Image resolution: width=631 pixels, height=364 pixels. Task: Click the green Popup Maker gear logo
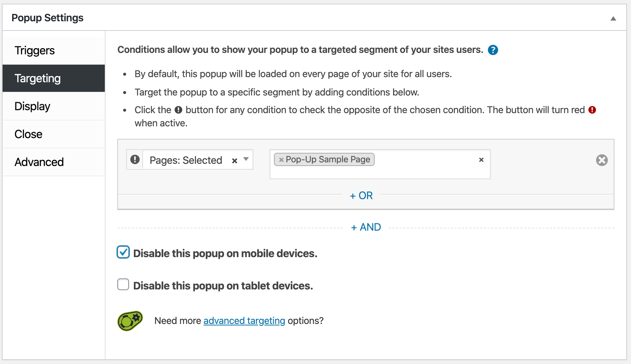[x=130, y=321]
